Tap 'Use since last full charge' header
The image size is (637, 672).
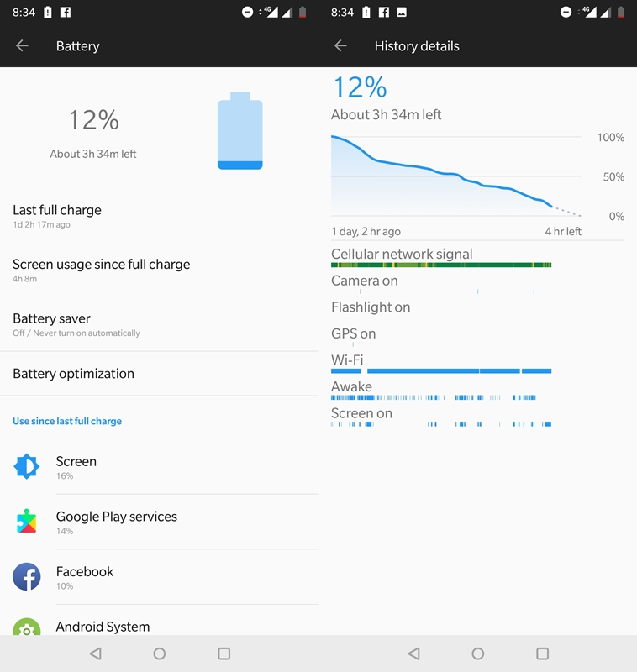(x=67, y=422)
